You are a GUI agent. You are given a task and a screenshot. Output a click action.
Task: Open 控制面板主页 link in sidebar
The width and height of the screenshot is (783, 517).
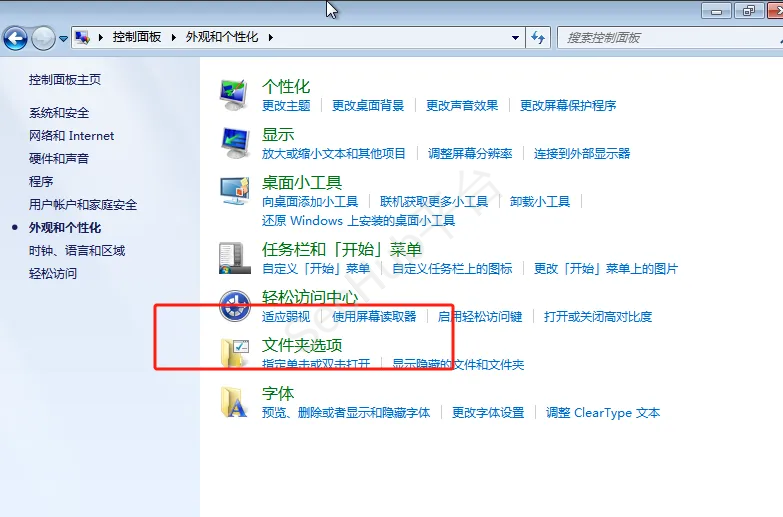pos(65,80)
